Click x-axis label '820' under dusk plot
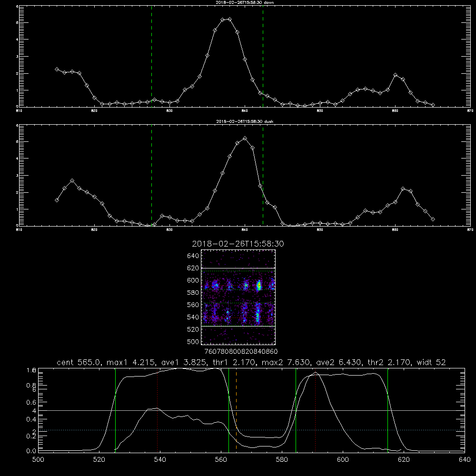This screenshot has height=476, width=476. [94, 230]
